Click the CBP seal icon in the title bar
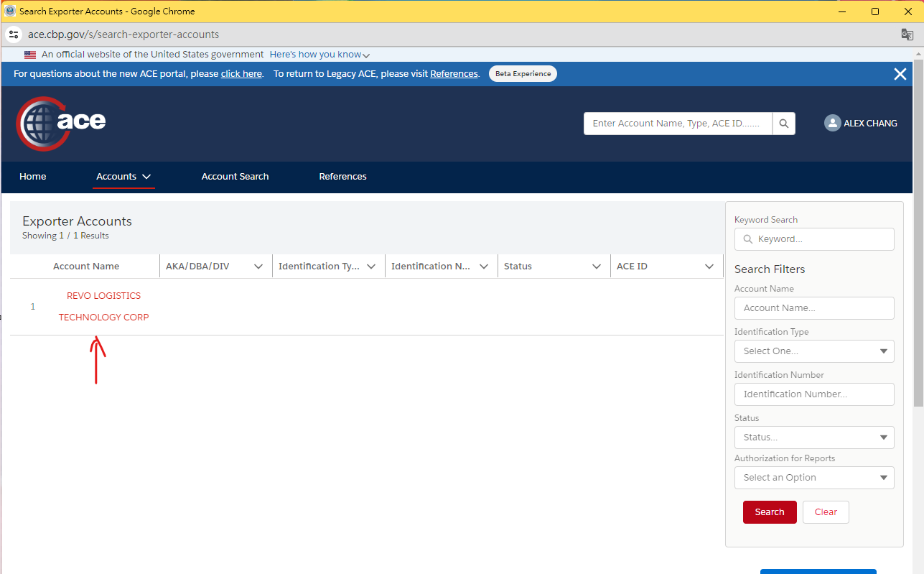This screenshot has width=924, height=574. (10, 11)
